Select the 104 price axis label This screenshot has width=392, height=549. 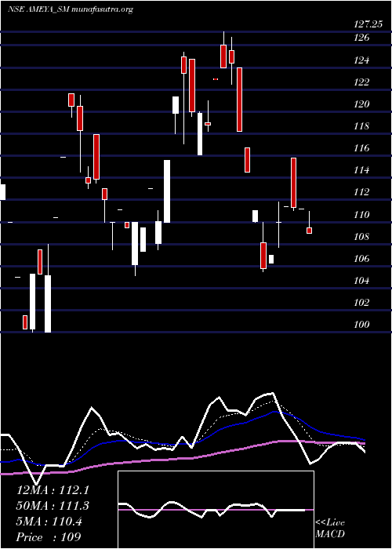coord(361,281)
